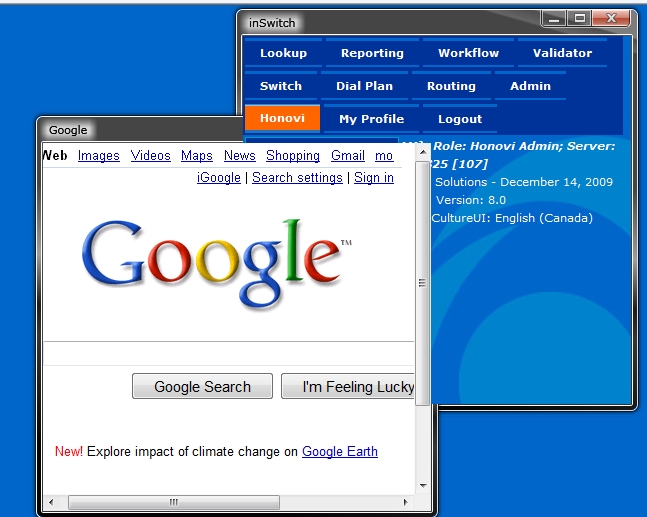Select the orange Honovi tab
This screenshot has height=517, width=647.
(x=282, y=118)
